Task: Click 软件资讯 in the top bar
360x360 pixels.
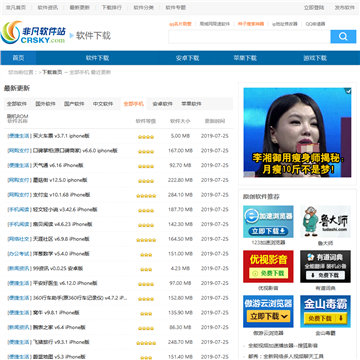Action: tap(48, 7)
